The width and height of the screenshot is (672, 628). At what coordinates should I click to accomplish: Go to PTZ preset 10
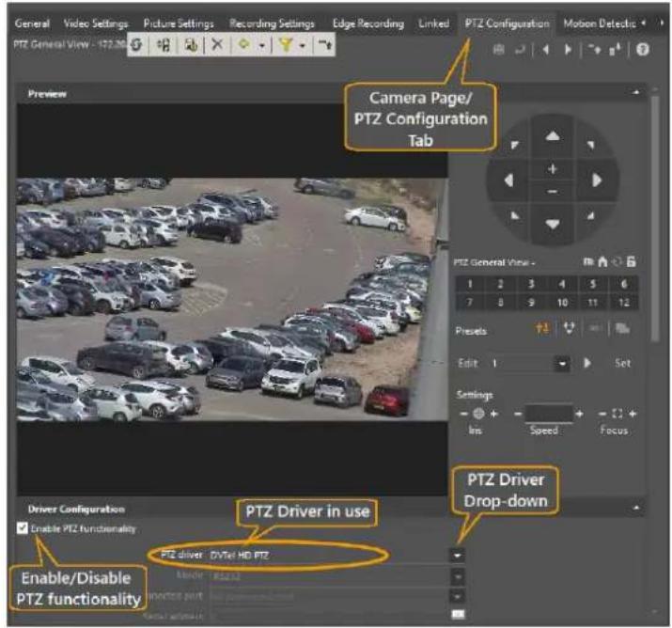pyautogui.click(x=562, y=302)
